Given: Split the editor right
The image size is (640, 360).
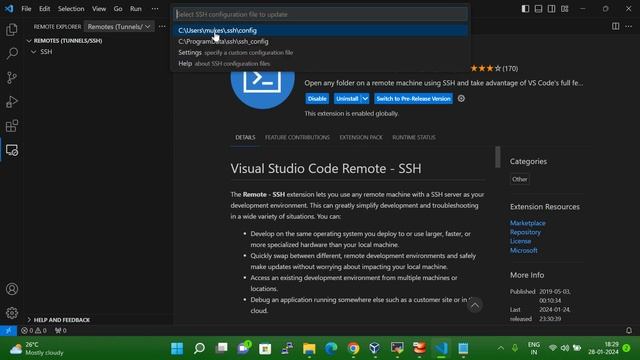Looking at the screenshot, I should pyautogui.click(x=616, y=26).
